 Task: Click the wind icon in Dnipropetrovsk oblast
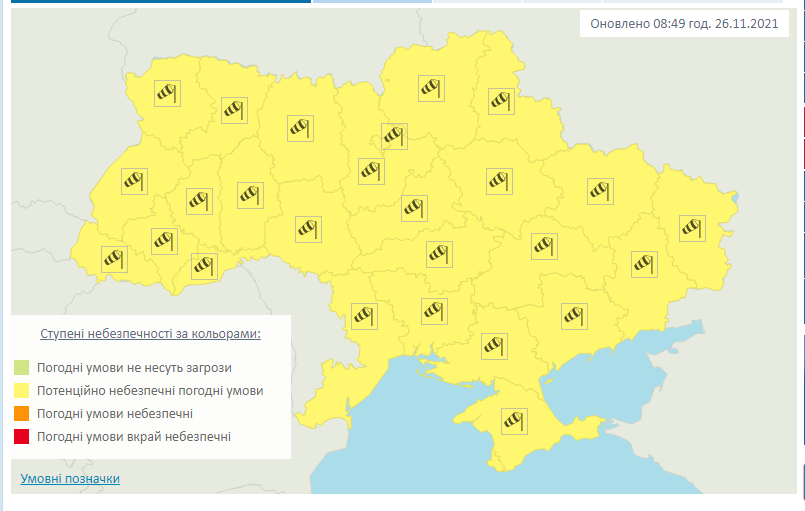(x=545, y=247)
